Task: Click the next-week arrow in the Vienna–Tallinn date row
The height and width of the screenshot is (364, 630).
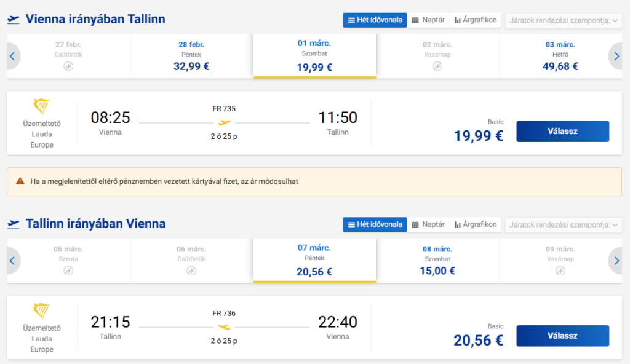Action: point(616,56)
